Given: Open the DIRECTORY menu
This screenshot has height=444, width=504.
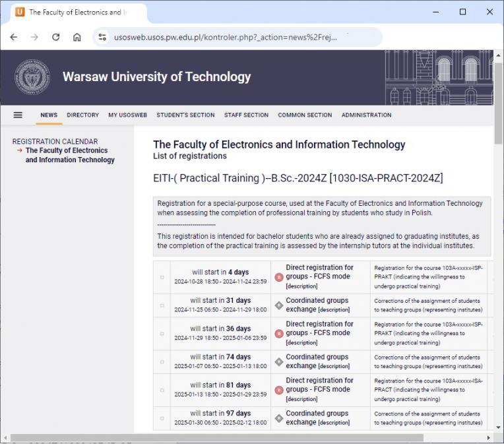Looking at the screenshot, I should (x=83, y=115).
